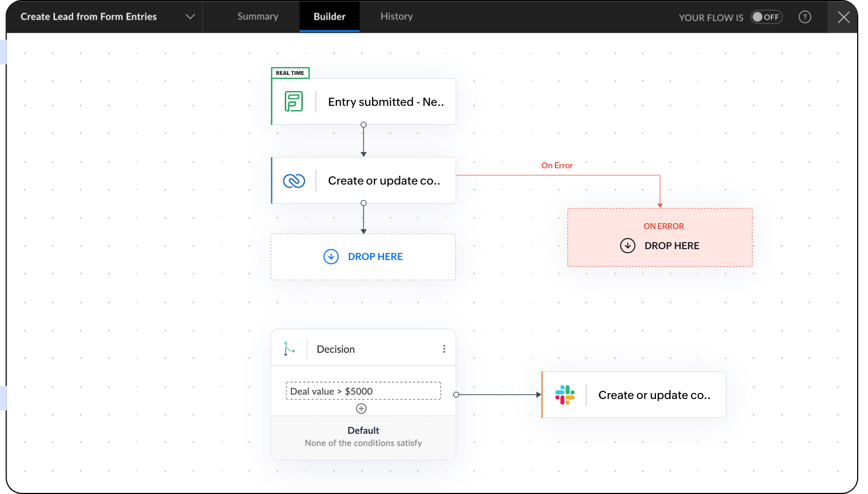
Task: Click the On Error connector label
Action: (557, 166)
